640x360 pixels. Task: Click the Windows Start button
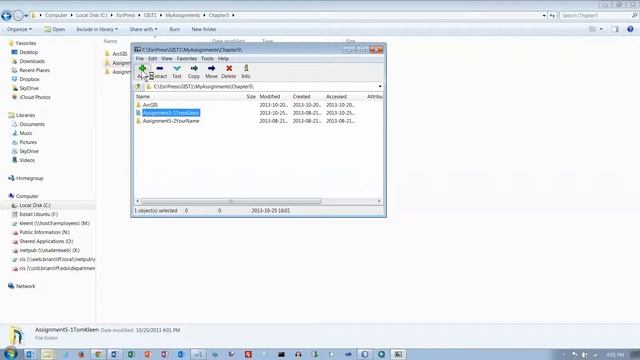click(x=10, y=354)
